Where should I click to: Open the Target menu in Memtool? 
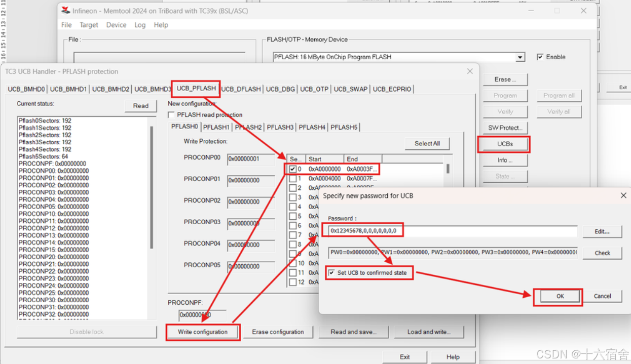tap(89, 25)
